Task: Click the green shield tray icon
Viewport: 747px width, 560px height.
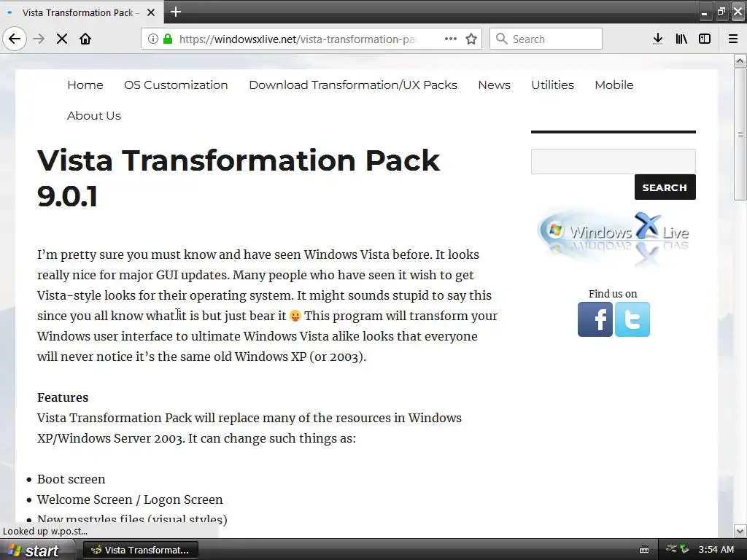Action: click(x=684, y=549)
